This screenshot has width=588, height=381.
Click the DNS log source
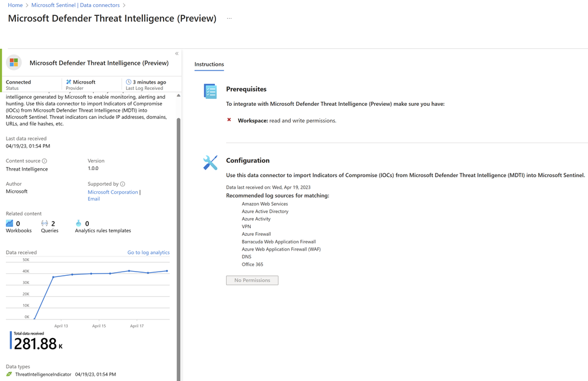tap(247, 256)
